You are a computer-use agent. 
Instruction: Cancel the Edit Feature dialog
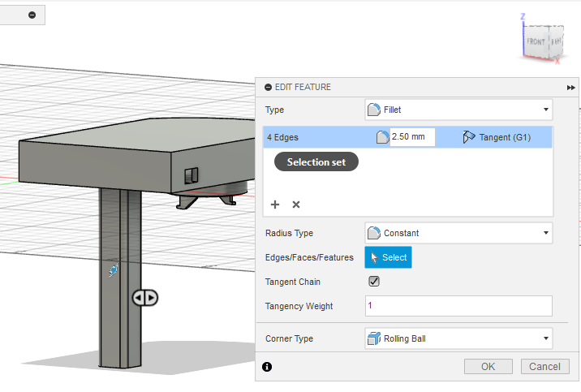[544, 367]
